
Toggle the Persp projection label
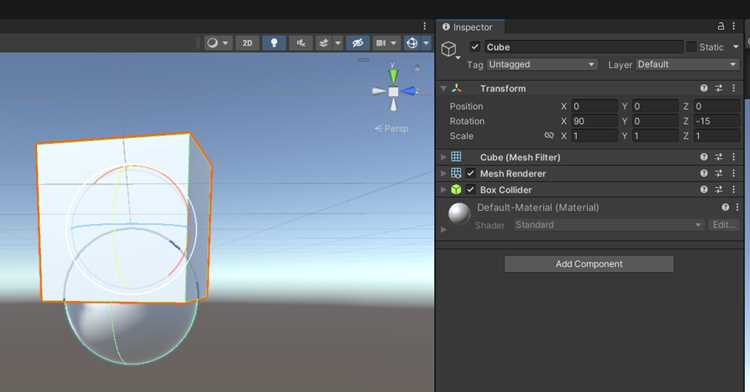[x=391, y=129]
